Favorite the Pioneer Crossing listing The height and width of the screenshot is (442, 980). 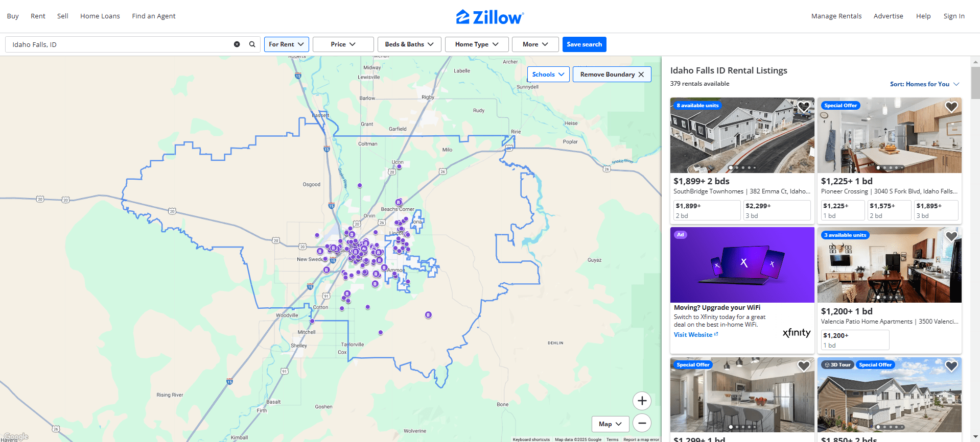point(951,107)
